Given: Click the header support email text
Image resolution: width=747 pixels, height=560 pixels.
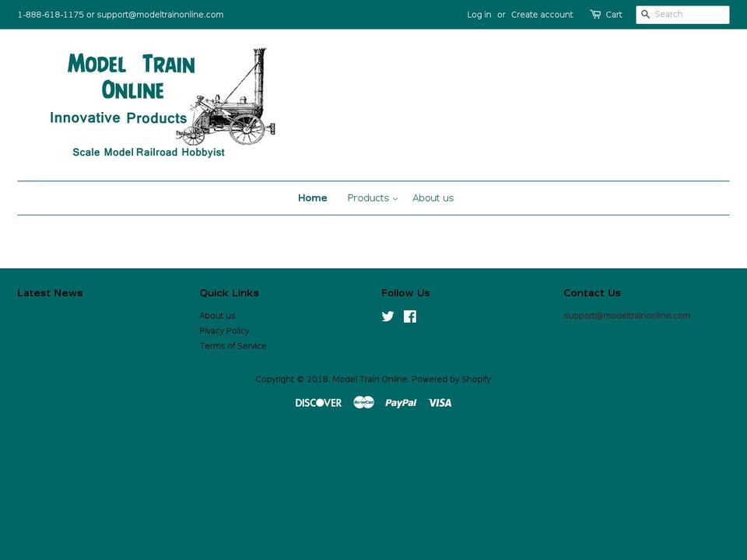Looking at the screenshot, I should pyautogui.click(x=160, y=15).
